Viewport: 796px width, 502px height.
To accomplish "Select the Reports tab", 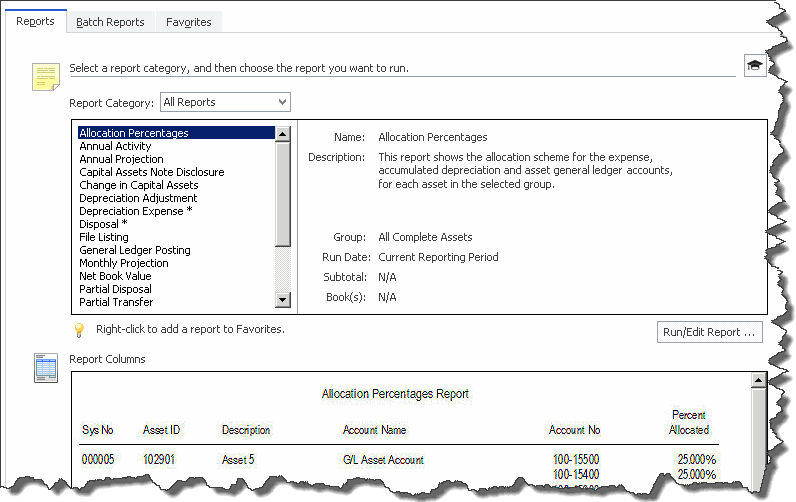I will click(36, 21).
